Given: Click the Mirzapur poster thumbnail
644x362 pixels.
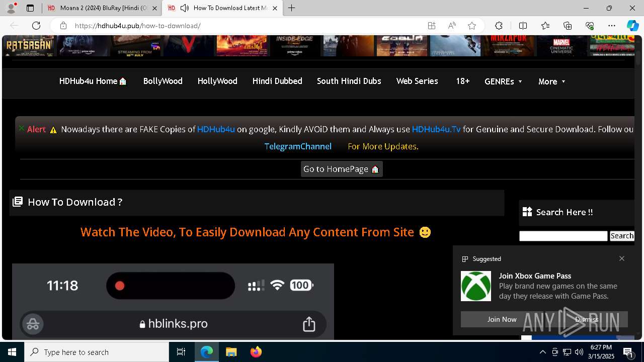Looking at the screenshot, I should [508, 46].
